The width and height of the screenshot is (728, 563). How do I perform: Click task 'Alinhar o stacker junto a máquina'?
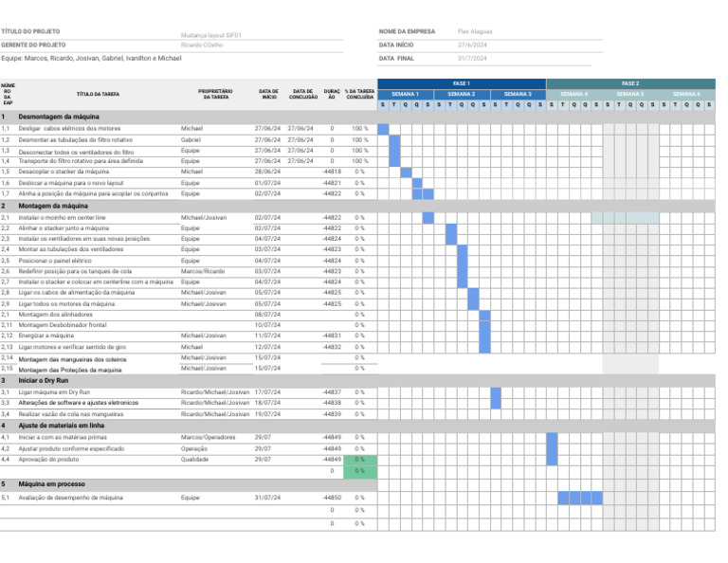coord(64,228)
